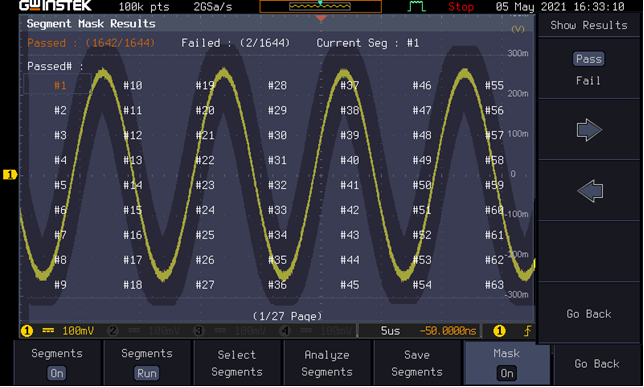Click the 100mV channel 1 scale

[78, 331]
